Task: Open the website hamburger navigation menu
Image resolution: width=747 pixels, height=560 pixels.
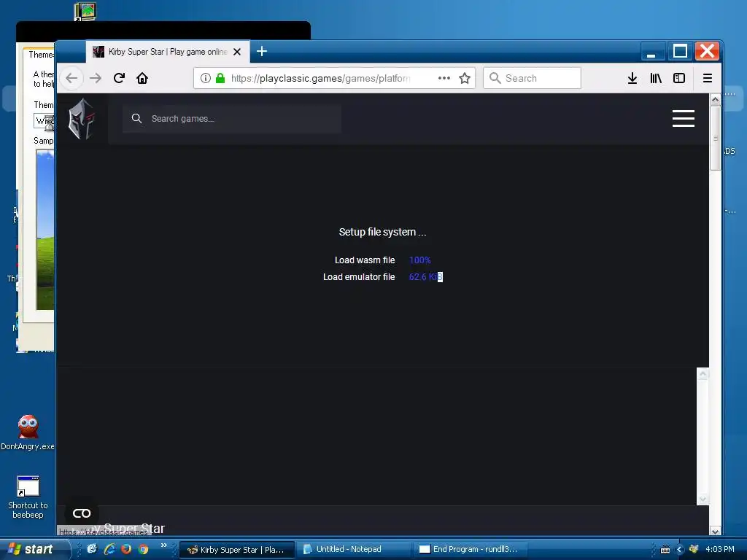Action: tap(683, 119)
